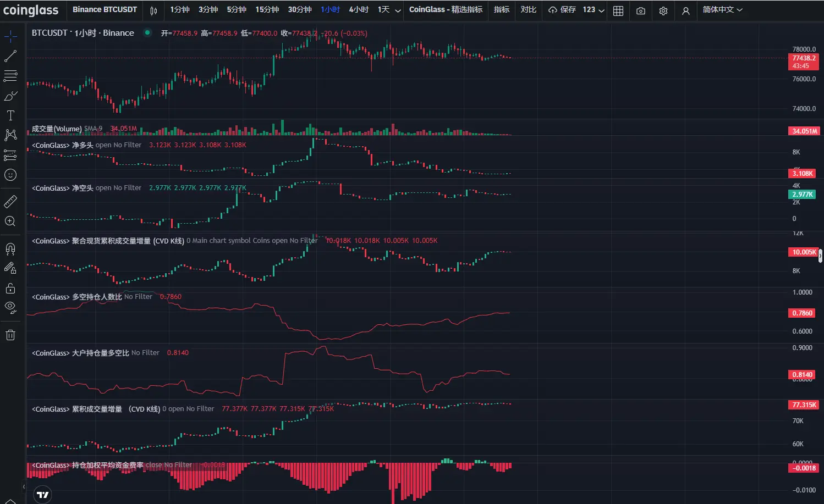This screenshot has width=824, height=504.
Task: Open the Fibonacci retracement tool
Action: coord(10,76)
